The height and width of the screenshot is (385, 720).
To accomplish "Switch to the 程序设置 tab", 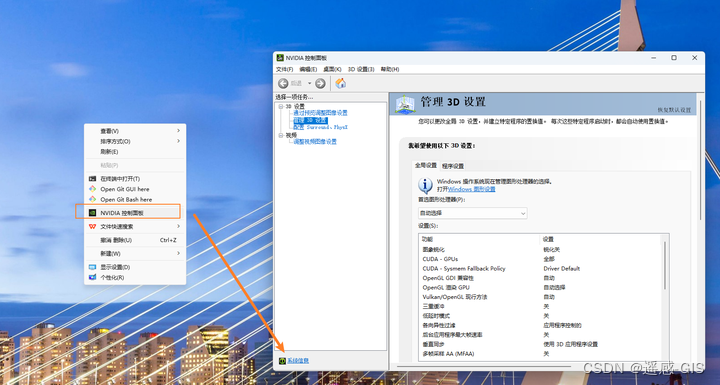I will (x=453, y=166).
